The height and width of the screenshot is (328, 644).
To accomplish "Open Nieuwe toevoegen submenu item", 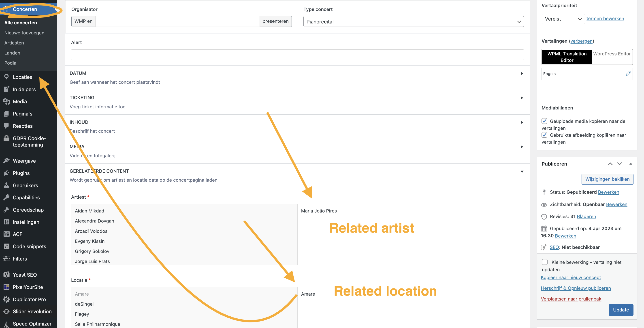I will point(24,33).
